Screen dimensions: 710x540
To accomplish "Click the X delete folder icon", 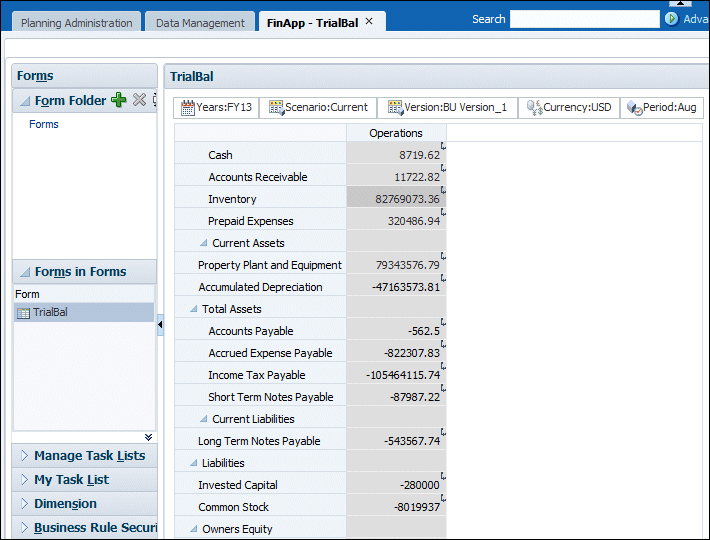I will (139, 100).
